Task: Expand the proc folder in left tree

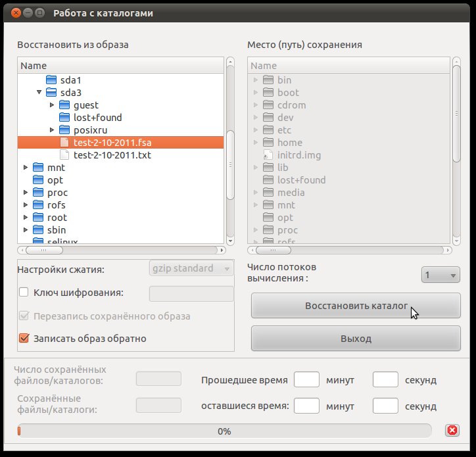Action: pos(26,193)
